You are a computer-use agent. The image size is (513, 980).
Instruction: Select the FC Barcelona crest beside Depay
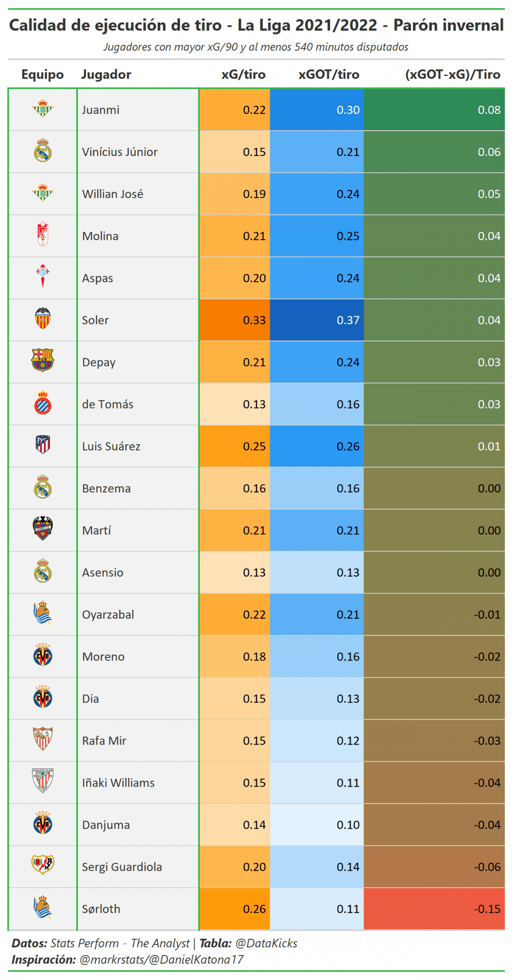pos(43,360)
